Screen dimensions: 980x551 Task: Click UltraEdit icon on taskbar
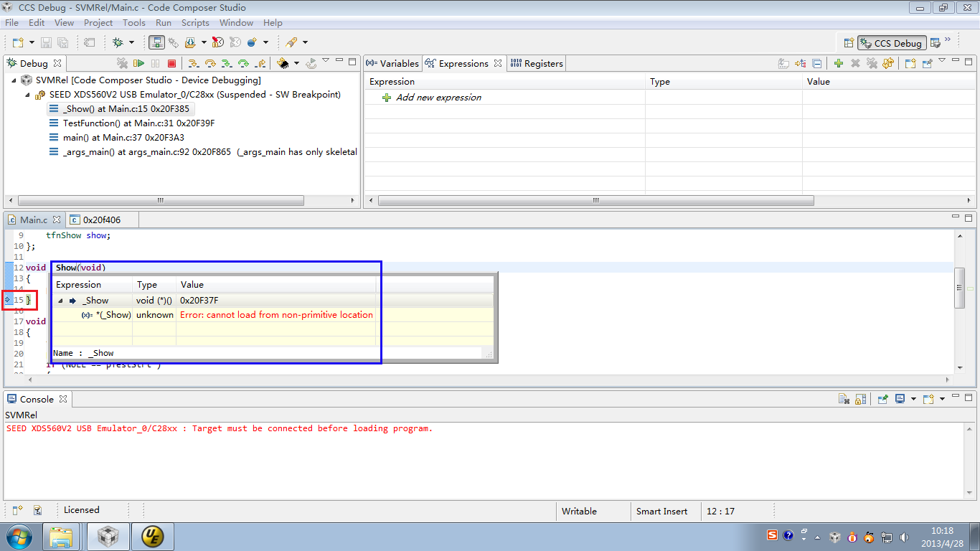(151, 536)
